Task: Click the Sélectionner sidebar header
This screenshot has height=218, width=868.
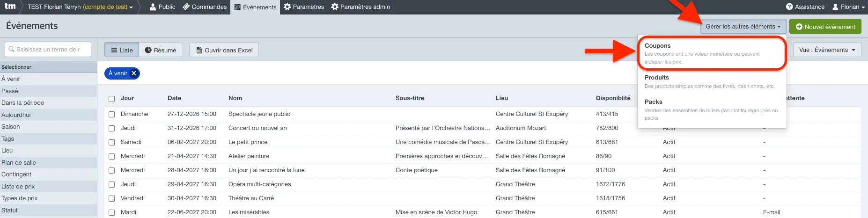Action: coord(48,67)
